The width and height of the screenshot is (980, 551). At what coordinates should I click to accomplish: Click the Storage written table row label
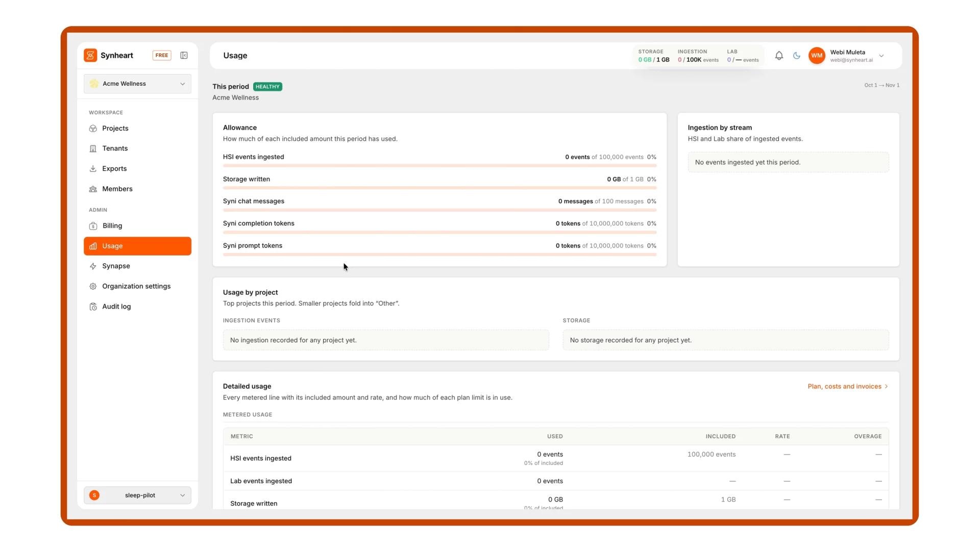(254, 504)
